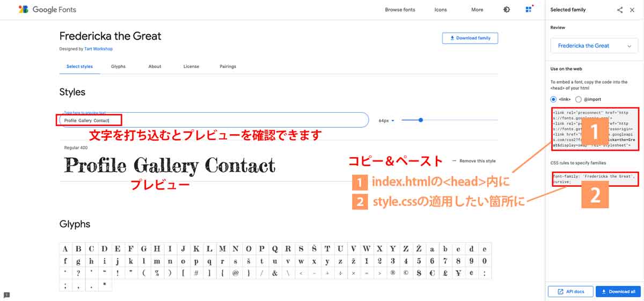This screenshot has height=301, width=644.
Task: Expand the Fredericka the Great family dropdown
Action: pos(595,46)
